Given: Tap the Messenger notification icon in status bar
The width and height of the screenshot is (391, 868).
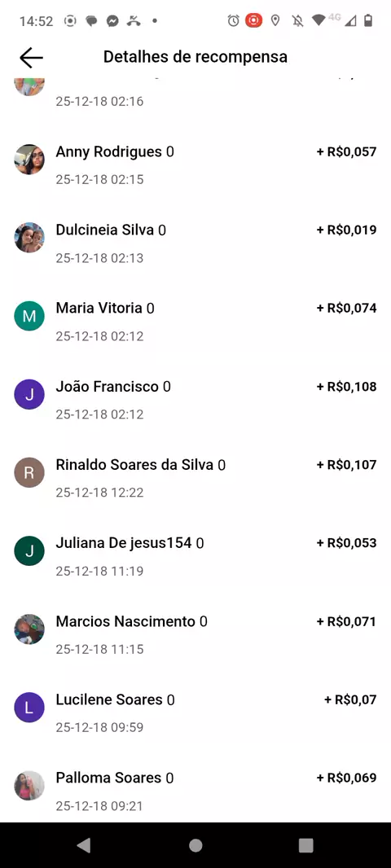Looking at the screenshot, I should tap(112, 21).
